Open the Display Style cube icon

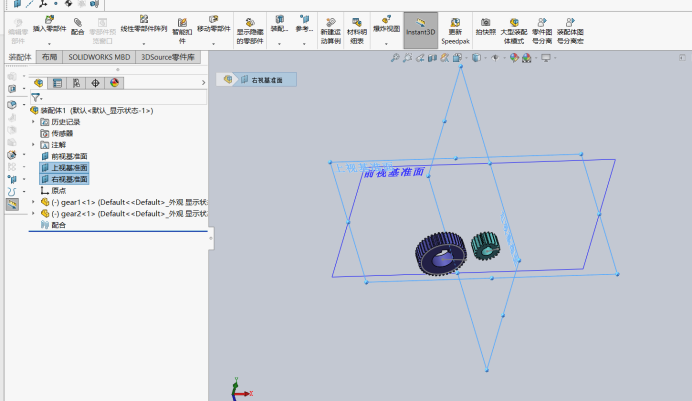[x=476, y=58]
